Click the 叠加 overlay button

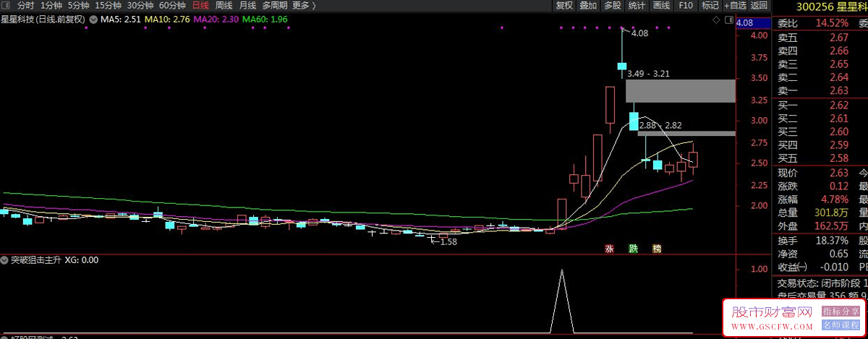(588, 5)
